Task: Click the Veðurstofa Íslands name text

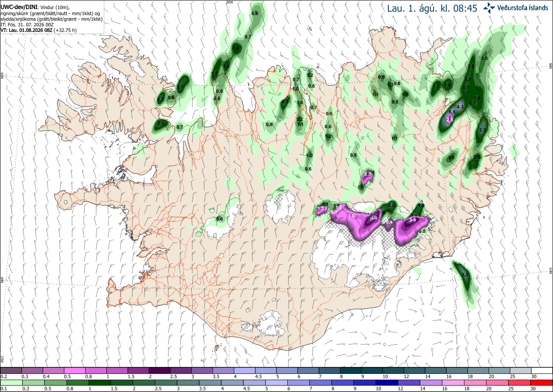Action: pyautogui.click(x=523, y=8)
